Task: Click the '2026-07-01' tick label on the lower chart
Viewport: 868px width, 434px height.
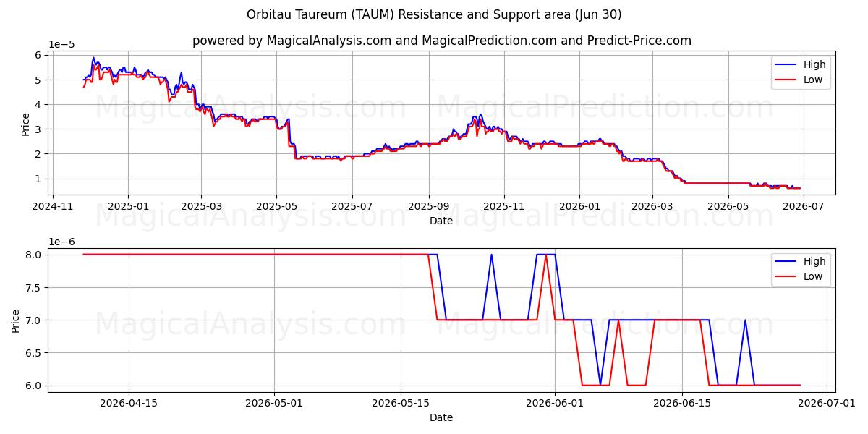Action: click(x=827, y=404)
